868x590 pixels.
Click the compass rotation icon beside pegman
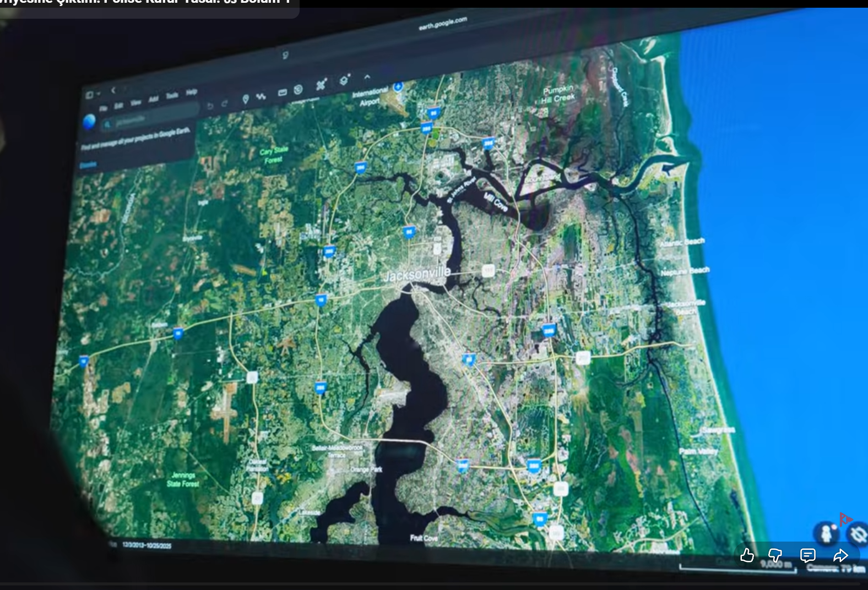pyautogui.click(x=858, y=534)
